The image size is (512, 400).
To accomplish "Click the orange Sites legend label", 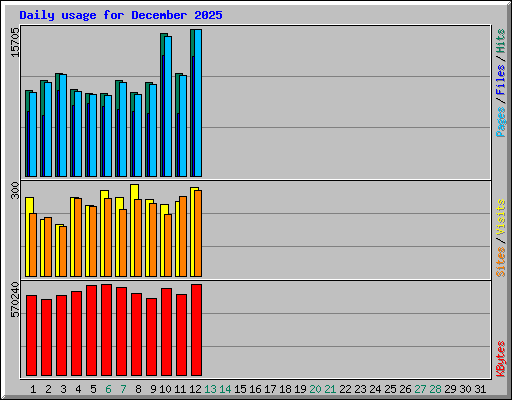I will coord(501,262).
